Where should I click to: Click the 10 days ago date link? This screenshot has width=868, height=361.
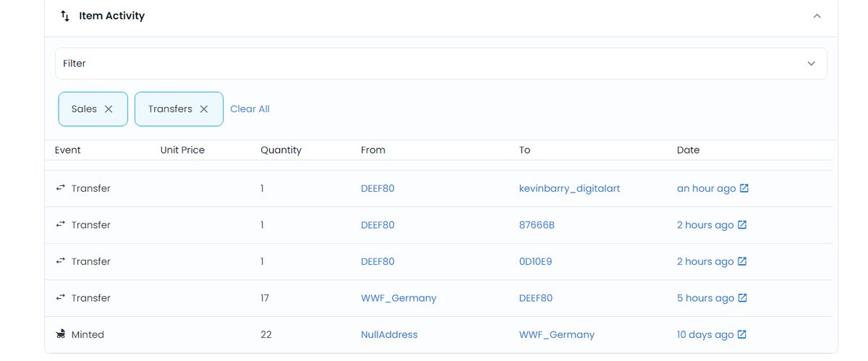click(x=705, y=334)
